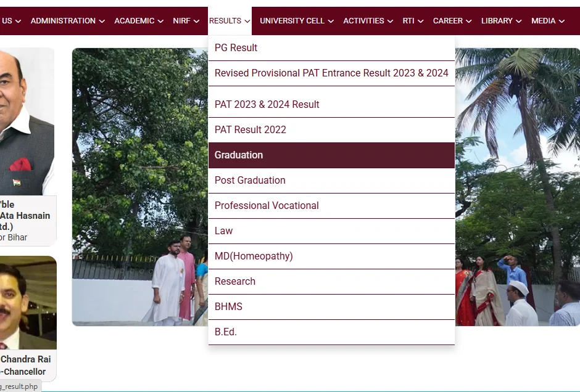Expand chevron next to LIBRARY
Viewport: 580px width, 392px height.
(x=518, y=22)
